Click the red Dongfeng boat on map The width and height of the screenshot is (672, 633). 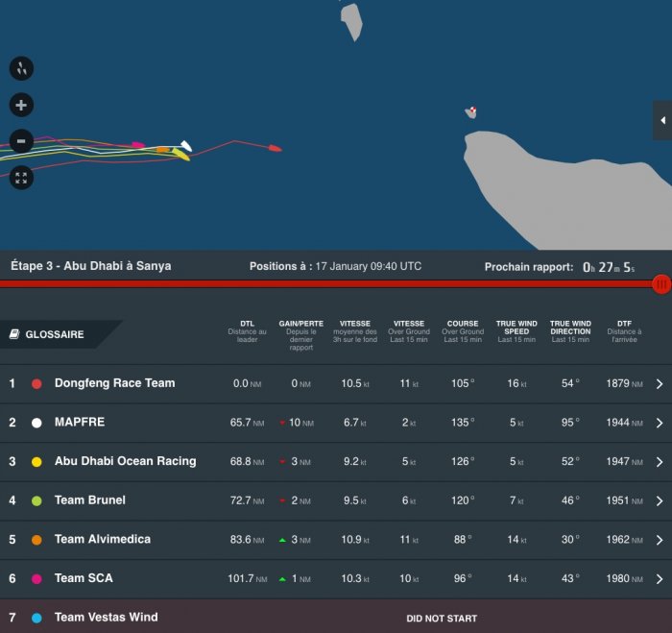[275, 148]
